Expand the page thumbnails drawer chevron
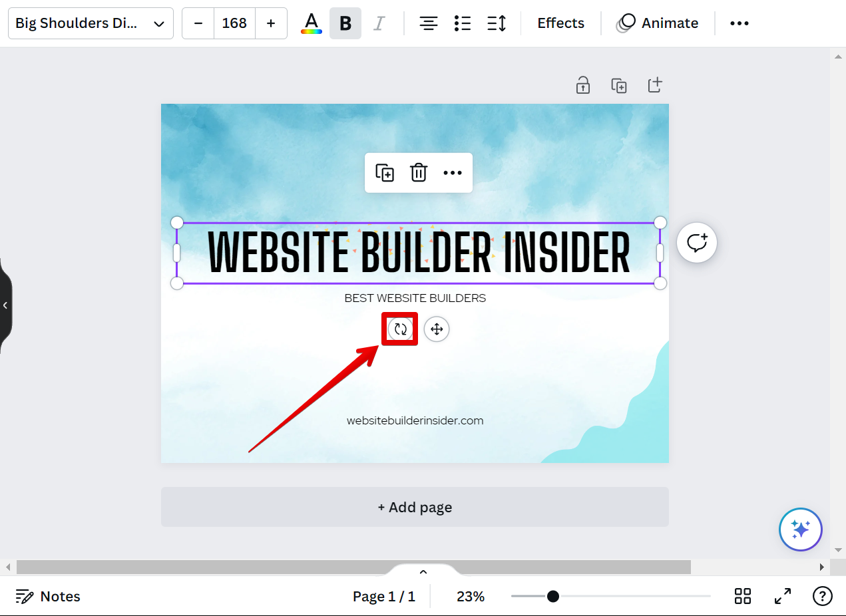 coord(423,571)
